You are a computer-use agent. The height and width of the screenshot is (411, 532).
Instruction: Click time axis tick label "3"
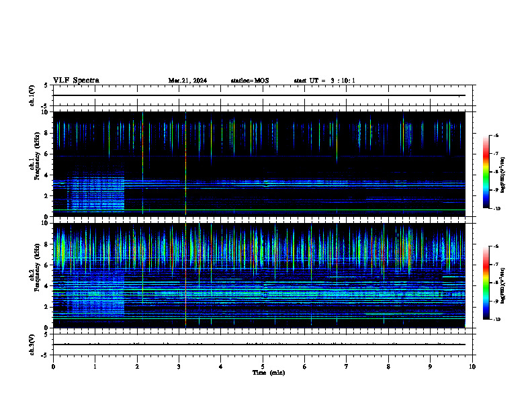(x=179, y=367)
